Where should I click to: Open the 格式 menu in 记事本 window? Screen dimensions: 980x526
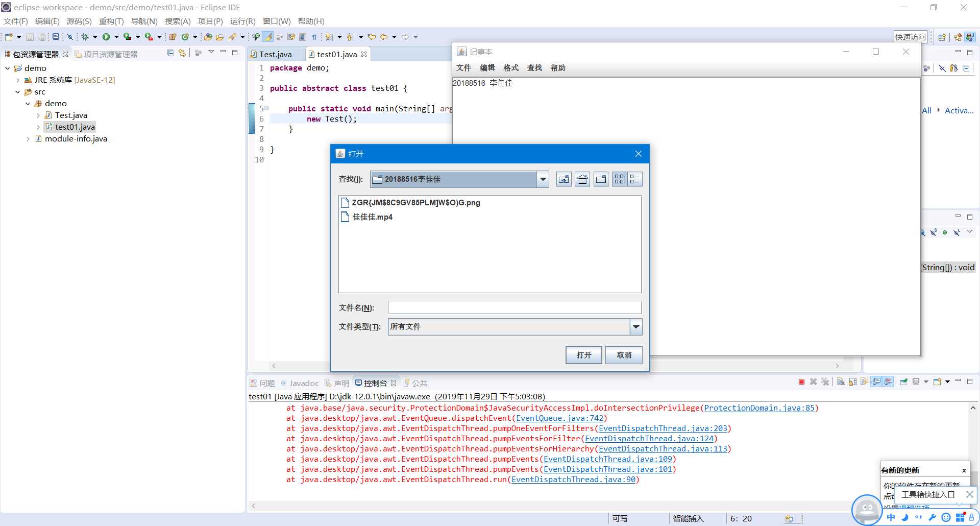[511, 67]
